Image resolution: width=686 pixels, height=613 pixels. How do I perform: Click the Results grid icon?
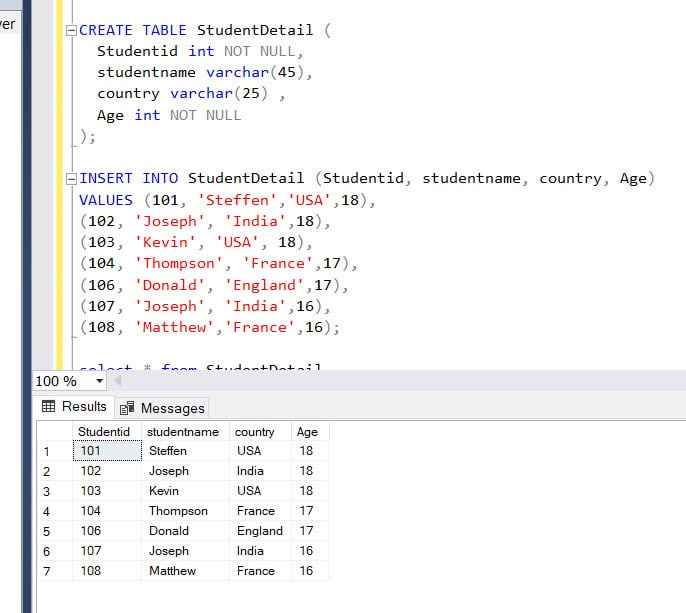48,406
